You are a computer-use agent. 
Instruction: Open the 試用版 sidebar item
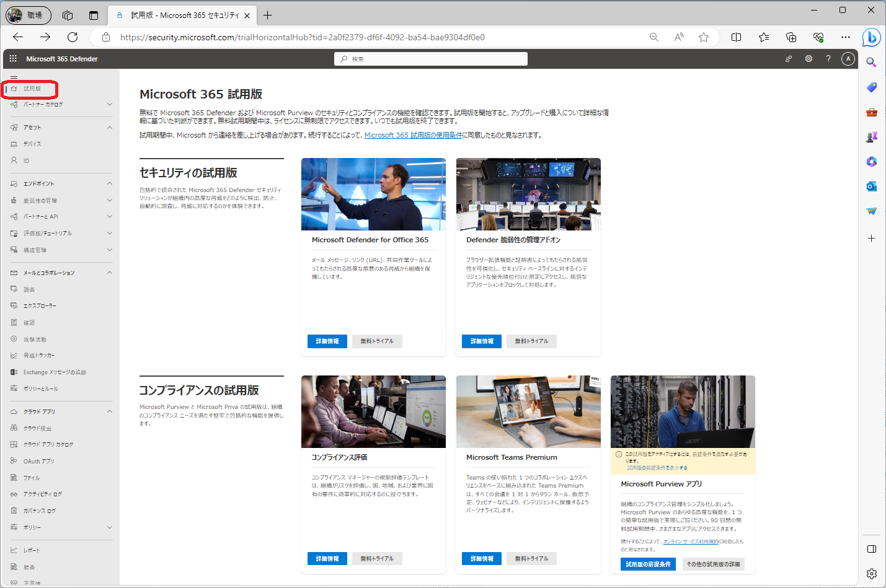tap(32, 89)
